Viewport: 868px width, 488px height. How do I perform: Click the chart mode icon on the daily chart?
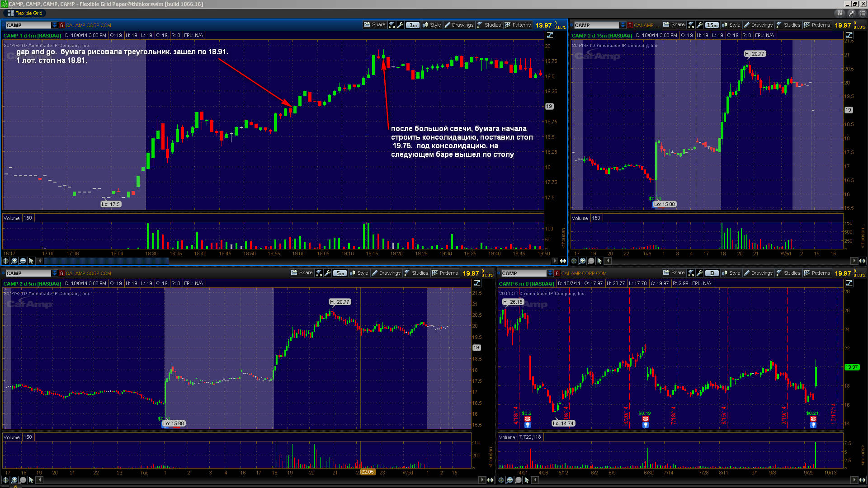tap(849, 283)
